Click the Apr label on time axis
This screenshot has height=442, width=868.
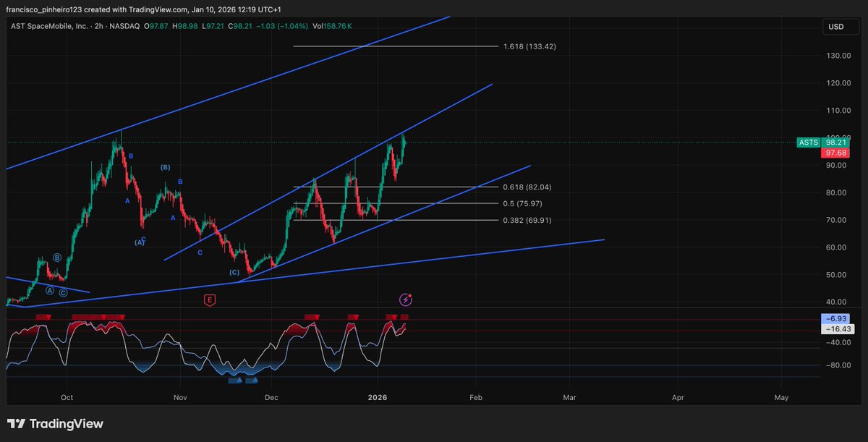click(x=678, y=397)
